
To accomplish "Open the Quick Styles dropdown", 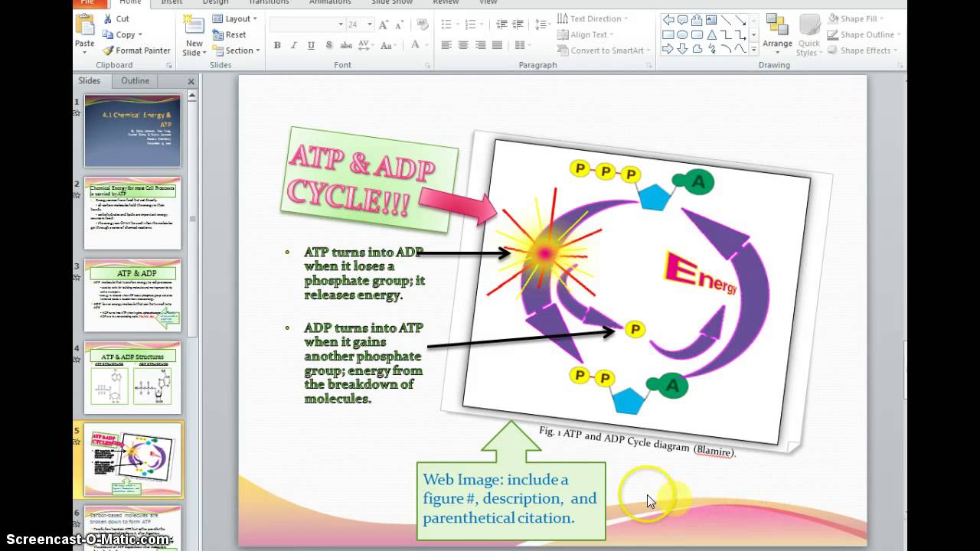I will (x=808, y=35).
